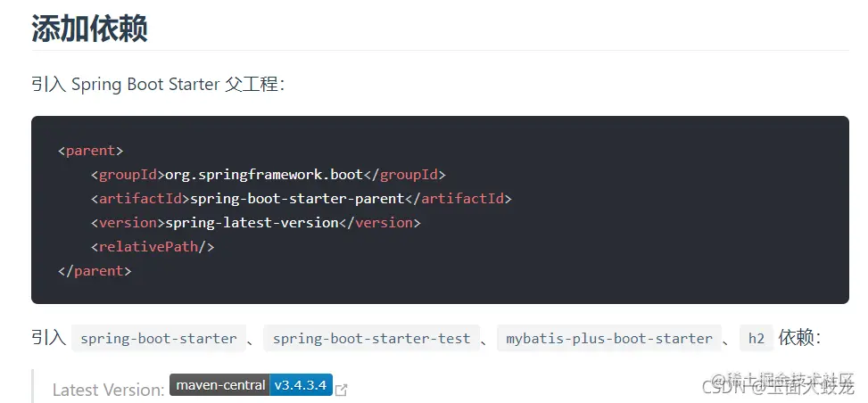Click the h2 inline code tag
Viewport: 868px width, 403px height.
pos(756,338)
